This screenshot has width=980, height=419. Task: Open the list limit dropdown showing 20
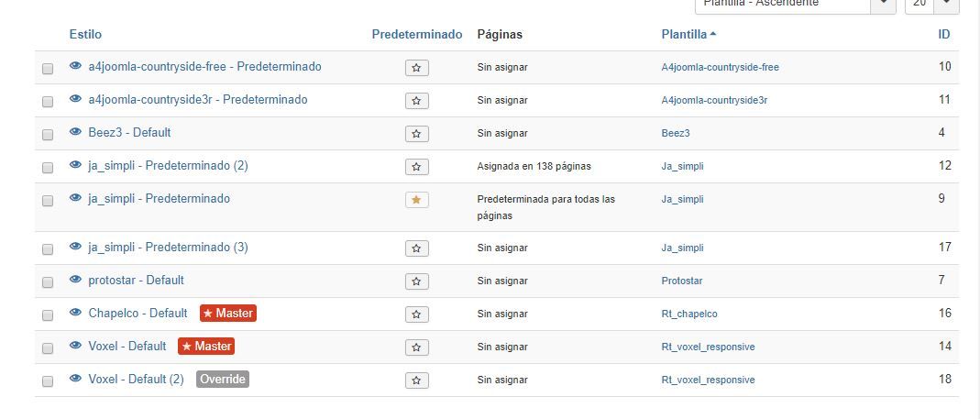pos(932,5)
